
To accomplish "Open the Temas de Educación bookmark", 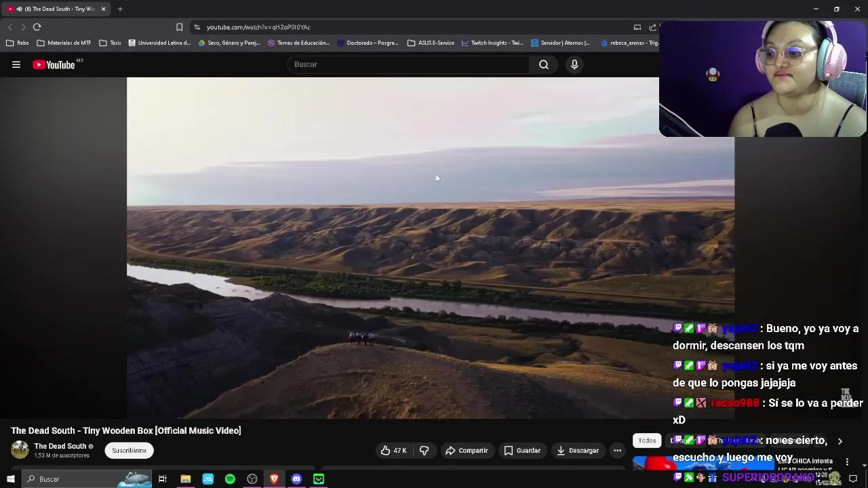I will (299, 43).
